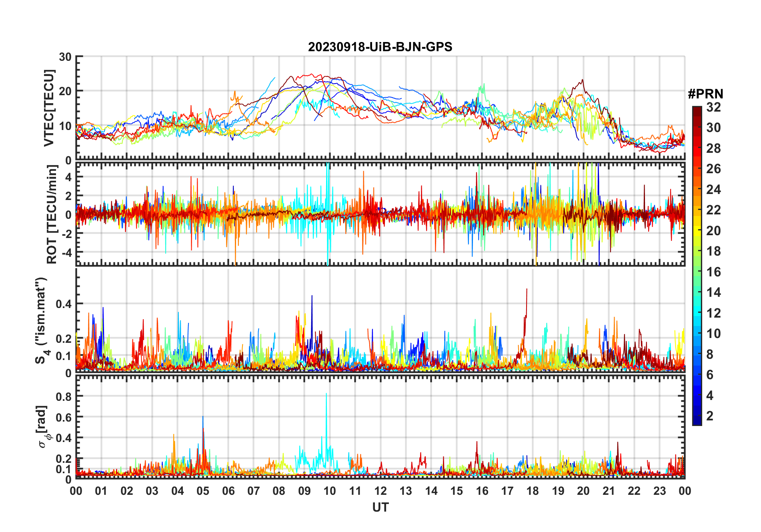Click the 2 label on PRN colorbar
The image size is (761, 532).
pyautogui.click(x=710, y=416)
